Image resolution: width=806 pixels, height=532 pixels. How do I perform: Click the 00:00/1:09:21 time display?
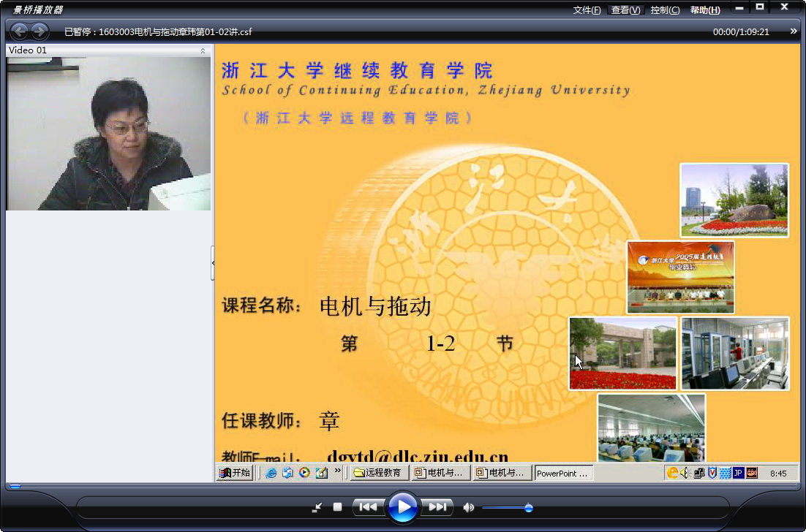pos(741,32)
